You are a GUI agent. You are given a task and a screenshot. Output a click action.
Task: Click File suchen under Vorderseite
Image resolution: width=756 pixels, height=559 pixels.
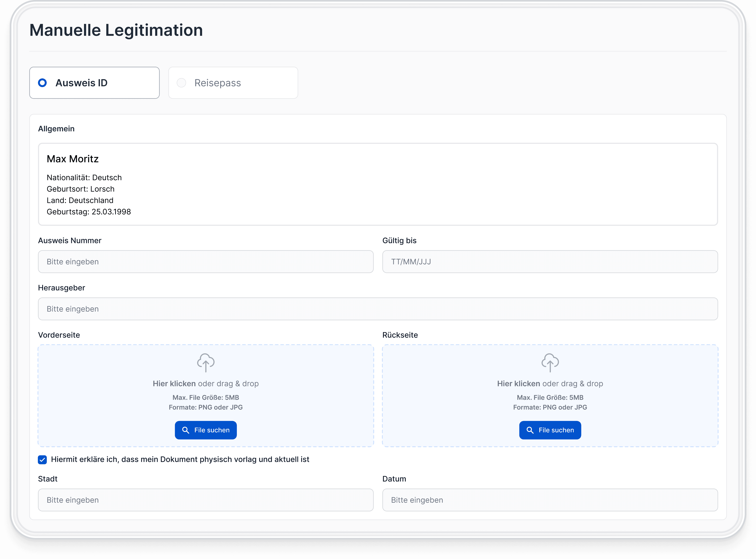click(206, 430)
